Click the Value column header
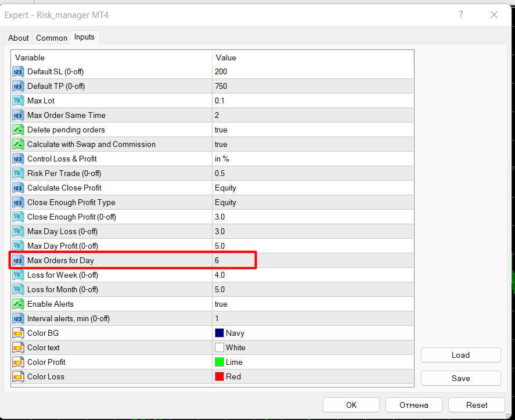The image size is (515, 420). 313,58
